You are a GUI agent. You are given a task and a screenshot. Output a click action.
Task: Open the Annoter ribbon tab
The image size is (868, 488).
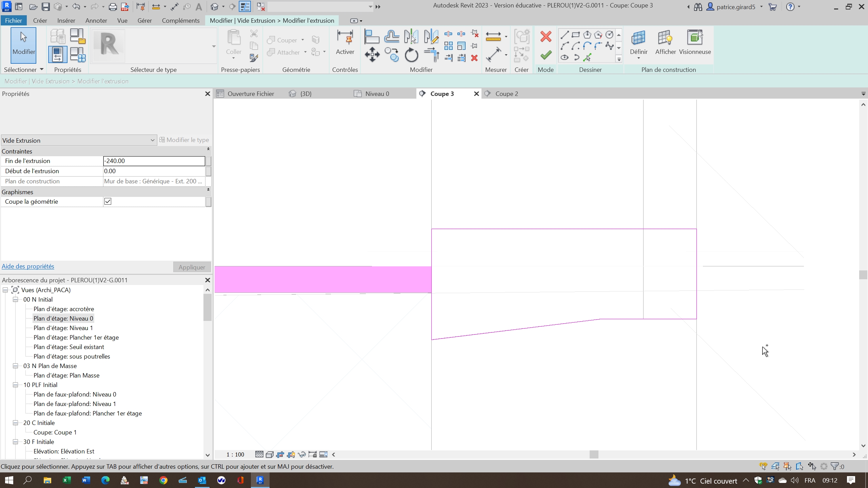click(96, 20)
